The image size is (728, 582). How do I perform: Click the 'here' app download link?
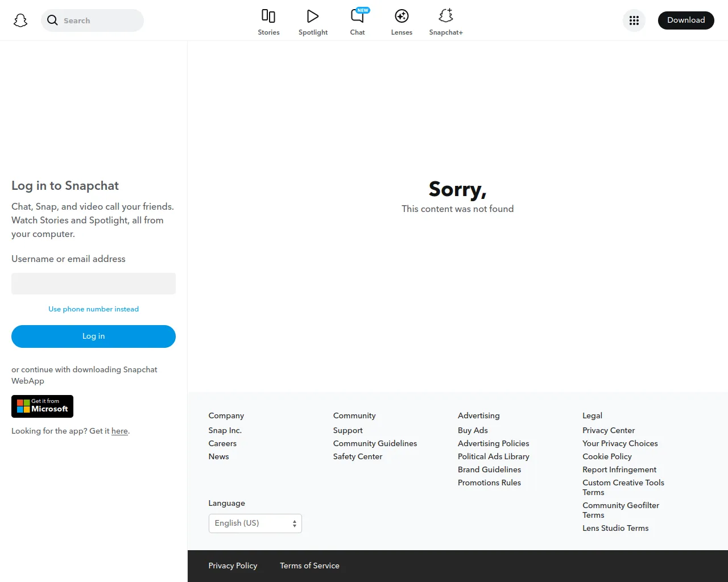pos(119,431)
